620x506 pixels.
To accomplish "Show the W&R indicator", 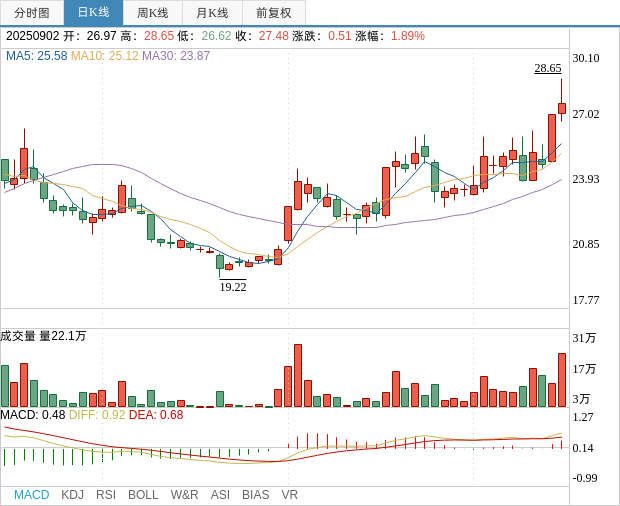I will point(184,495).
